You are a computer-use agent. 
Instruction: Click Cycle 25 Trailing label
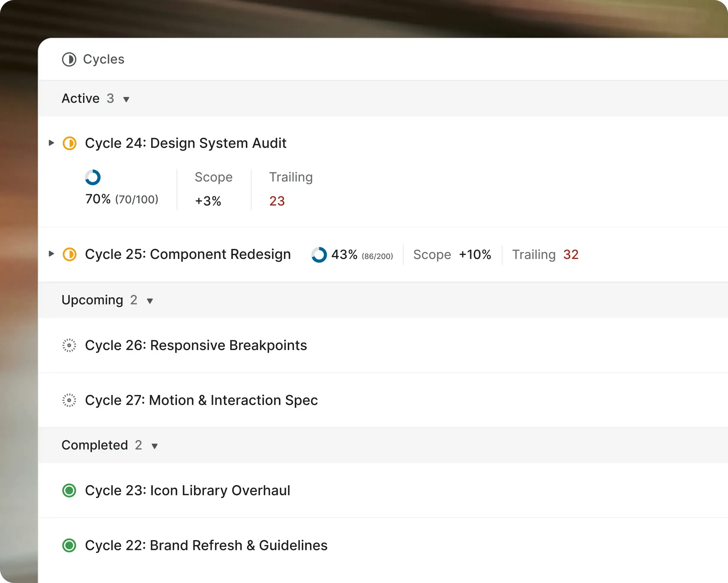pyautogui.click(x=534, y=255)
